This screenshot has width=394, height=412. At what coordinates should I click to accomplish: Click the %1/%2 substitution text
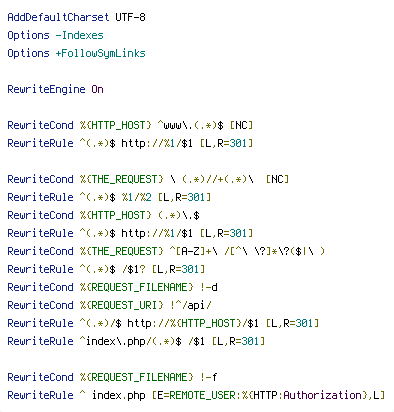point(137,197)
